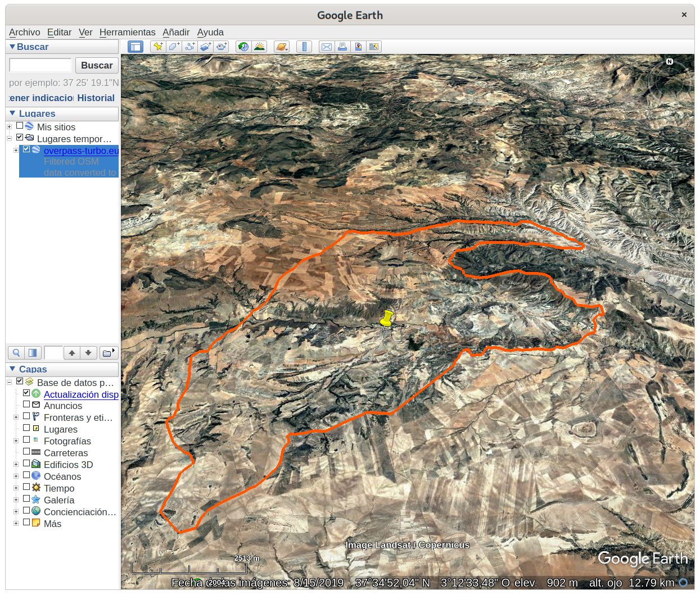Screen dimensions: 700x595
Task: Send by email using the envelope icon
Action: click(326, 47)
